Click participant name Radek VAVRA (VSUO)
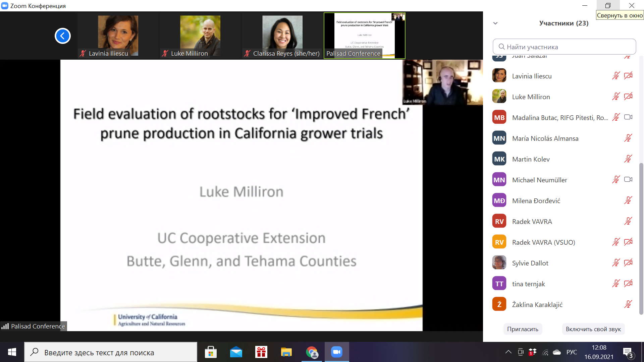Screen dimensions: 644x362 point(543,242)
